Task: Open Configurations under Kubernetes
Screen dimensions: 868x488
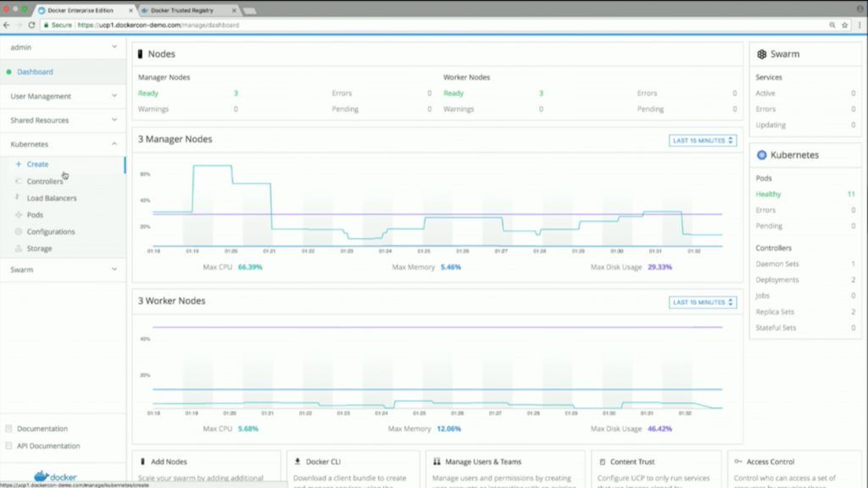Action: click(51, 232)
